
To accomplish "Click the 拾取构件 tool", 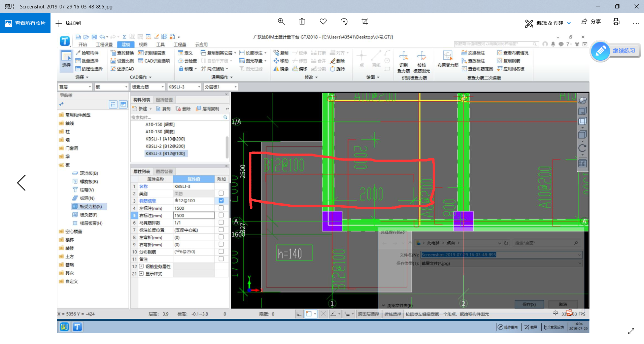I will click(x=87, y=53).
